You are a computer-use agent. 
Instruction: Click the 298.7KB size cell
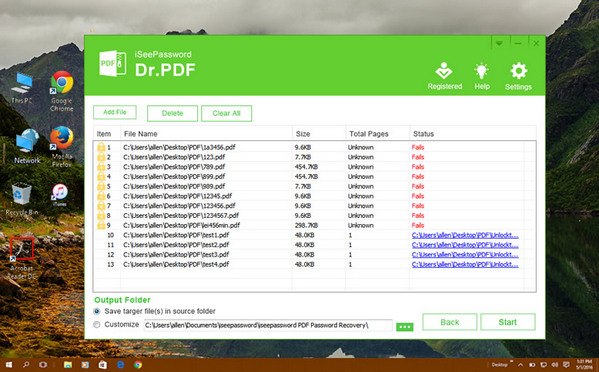tap(306, 225)
